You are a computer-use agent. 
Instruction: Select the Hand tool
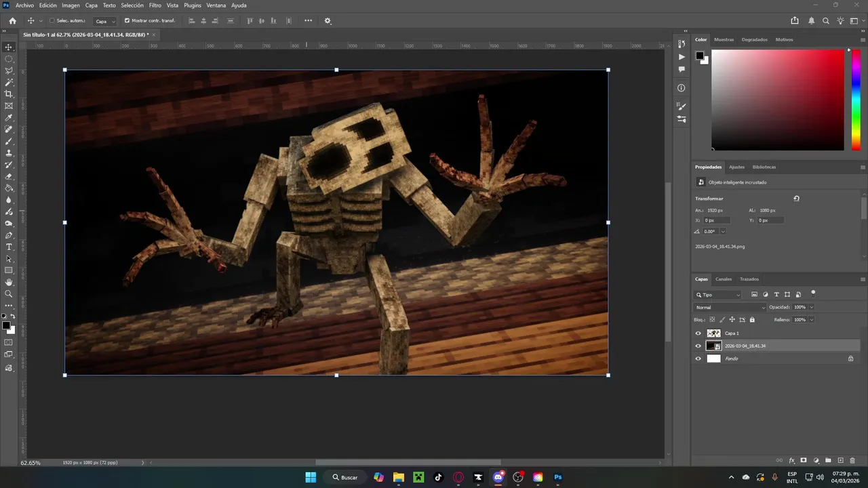[x=9, y=282]
